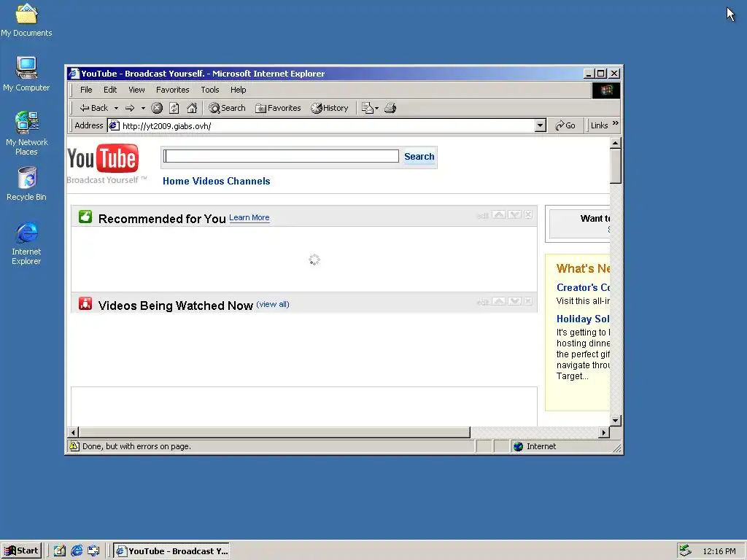747x560 pixels.
Task: Open the Favorites pane toolbar button
Action: [278, 108]
